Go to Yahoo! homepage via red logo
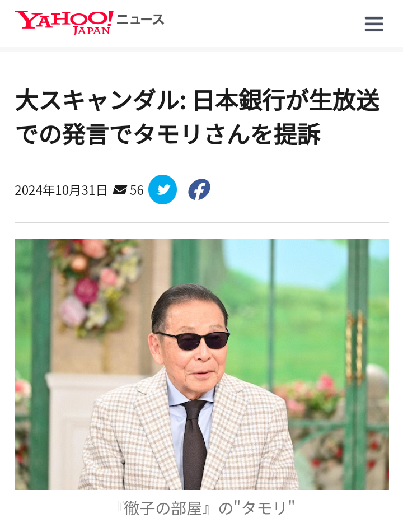403x532 pixels. (64, 20)
